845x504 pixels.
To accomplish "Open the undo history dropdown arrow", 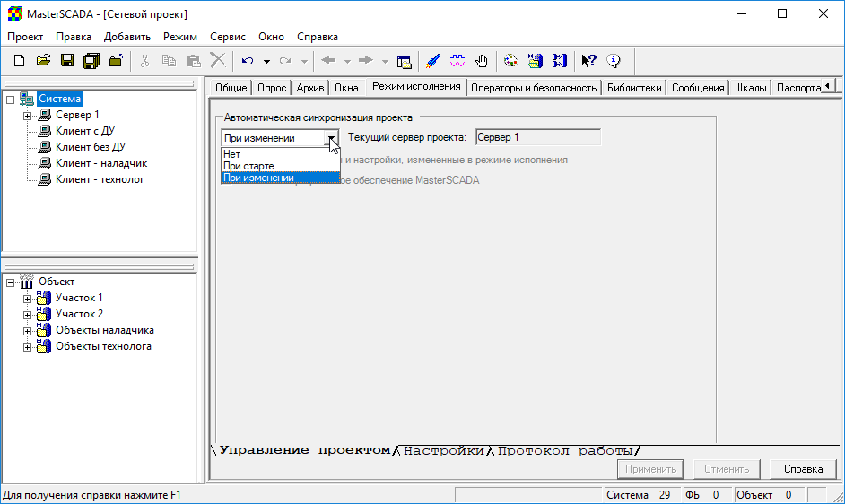I will 266,62.
